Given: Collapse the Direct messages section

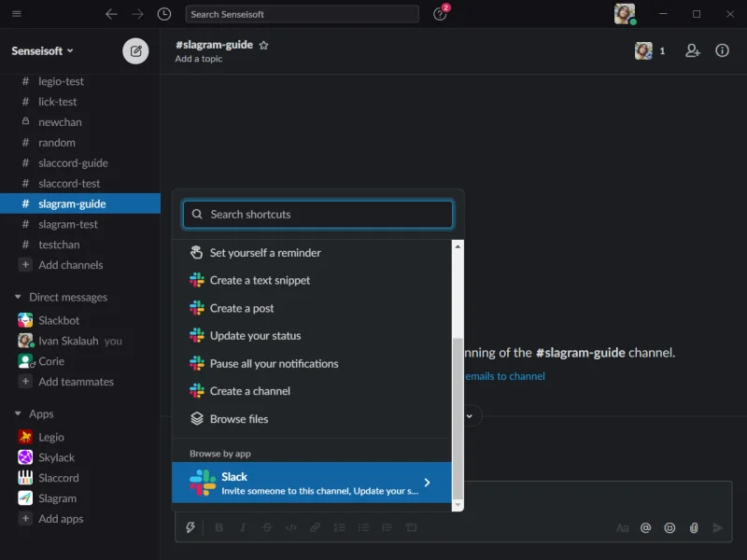Looking at the screenshot, I should (18, 297).
